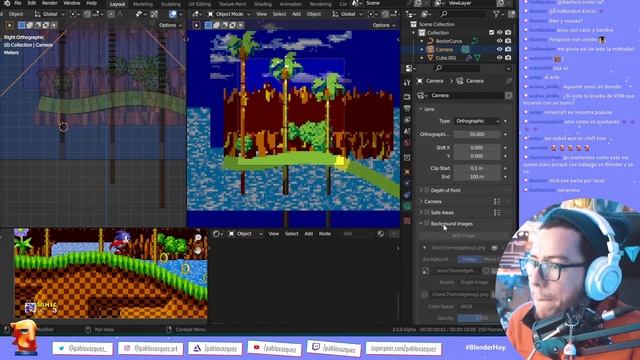Open Options dropdown in camera viewport

pos(384,25)
